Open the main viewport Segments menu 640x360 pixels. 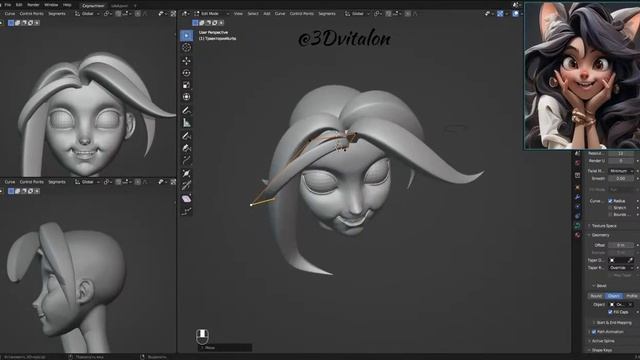pyautogui.click(x=327, y=13)
